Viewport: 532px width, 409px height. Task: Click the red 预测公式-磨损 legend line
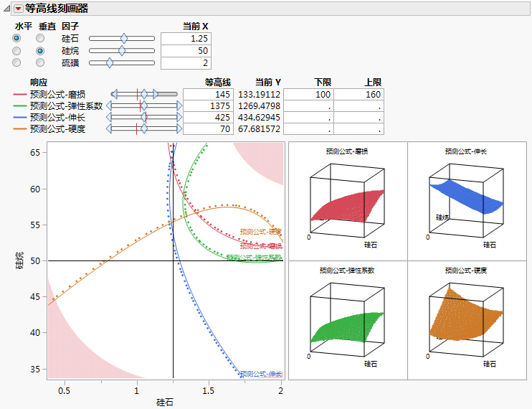coord(19,95)
